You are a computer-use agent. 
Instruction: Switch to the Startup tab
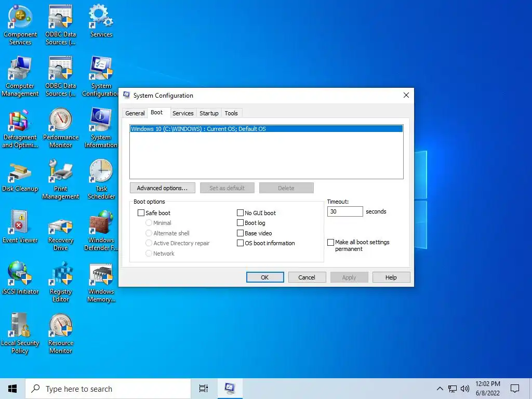click(x=209, y=113)
